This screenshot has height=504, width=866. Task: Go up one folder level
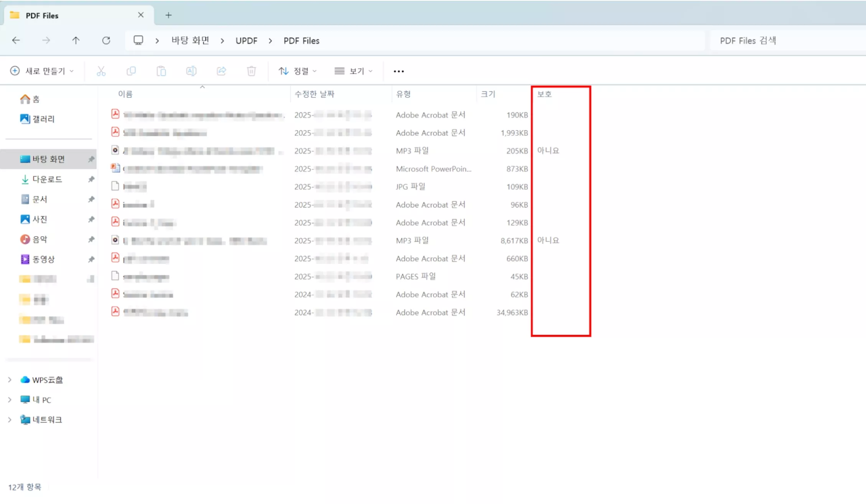coord(76,40)
